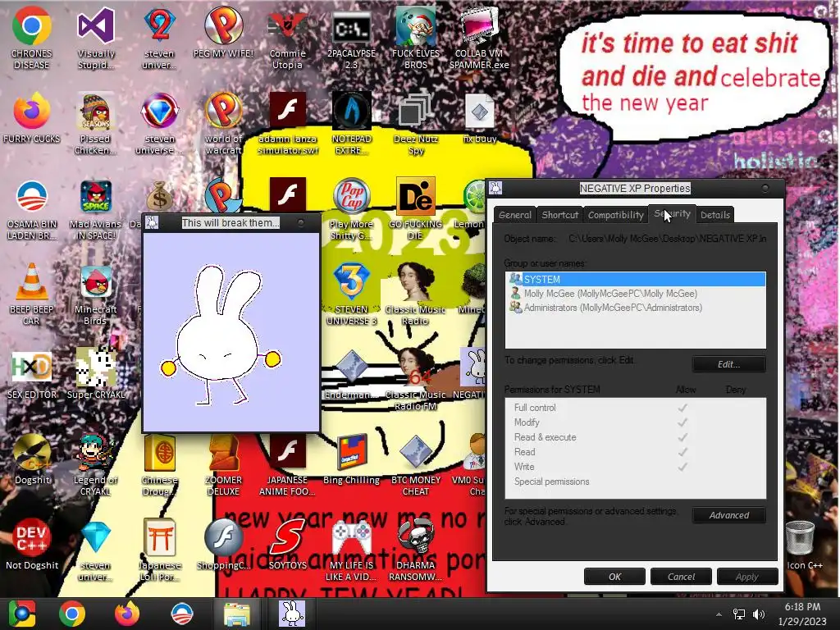Confirm the properties dialog with OK
This screenshot has width=840, height=630.
click(x=614, y=577)
